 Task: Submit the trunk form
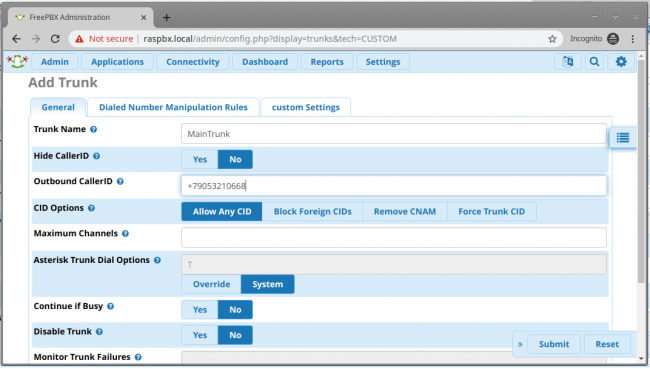554,344
